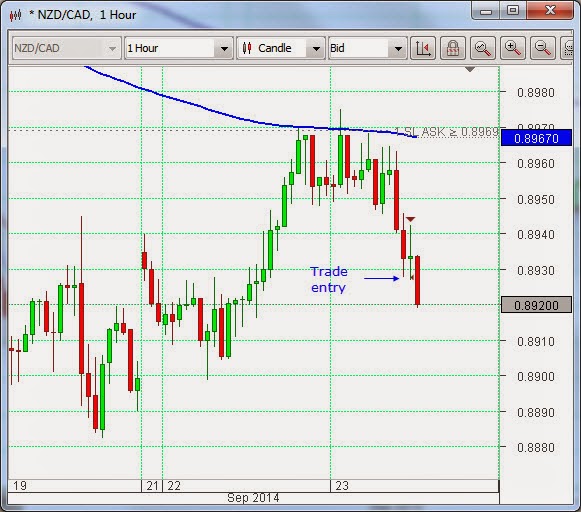Click the 0.8890 price axis label
The height and width of the screenshot is (512, 581).
[x=536, y=412]
